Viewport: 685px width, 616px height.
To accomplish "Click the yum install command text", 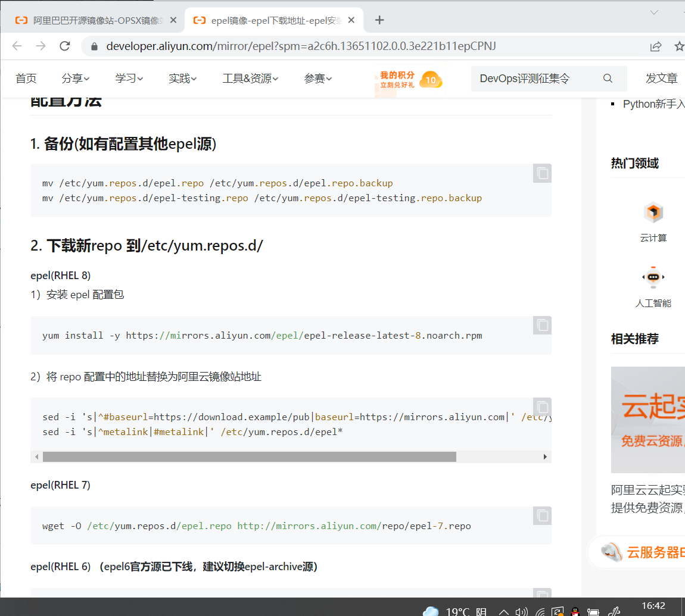I will [262, 335].
